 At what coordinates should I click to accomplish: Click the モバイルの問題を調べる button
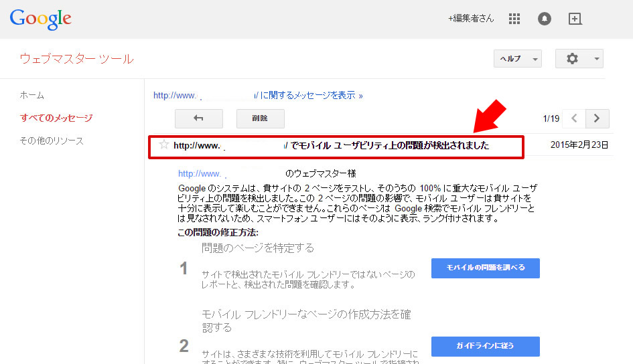tap(485, 268)
